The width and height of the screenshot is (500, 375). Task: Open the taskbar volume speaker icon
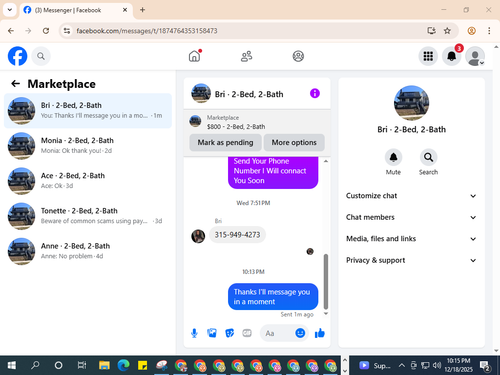click(x=437, y=365)
